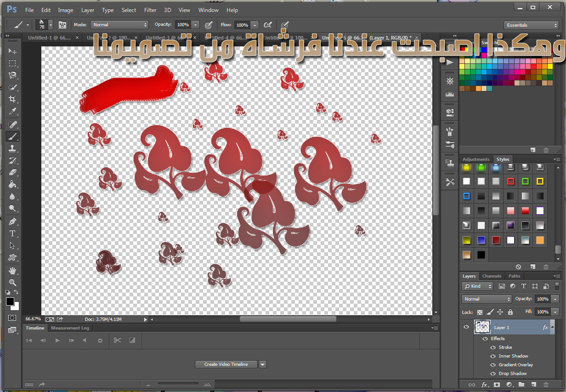566x392 pixels.
Task: Open the layer blending mode Normal dropdown
Action: coord(486,299)
